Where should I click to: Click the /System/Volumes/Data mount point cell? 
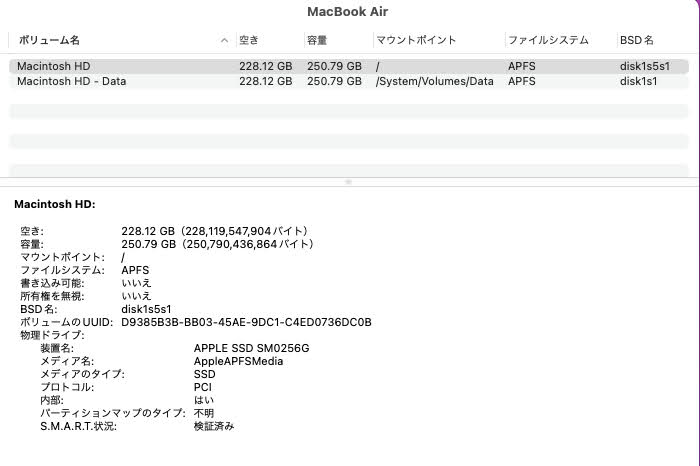pyautogui.click(x=434, y=82)
